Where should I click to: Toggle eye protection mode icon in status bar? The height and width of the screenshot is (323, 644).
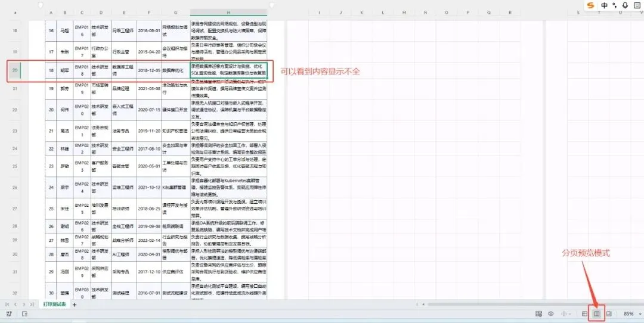(551, 313)
